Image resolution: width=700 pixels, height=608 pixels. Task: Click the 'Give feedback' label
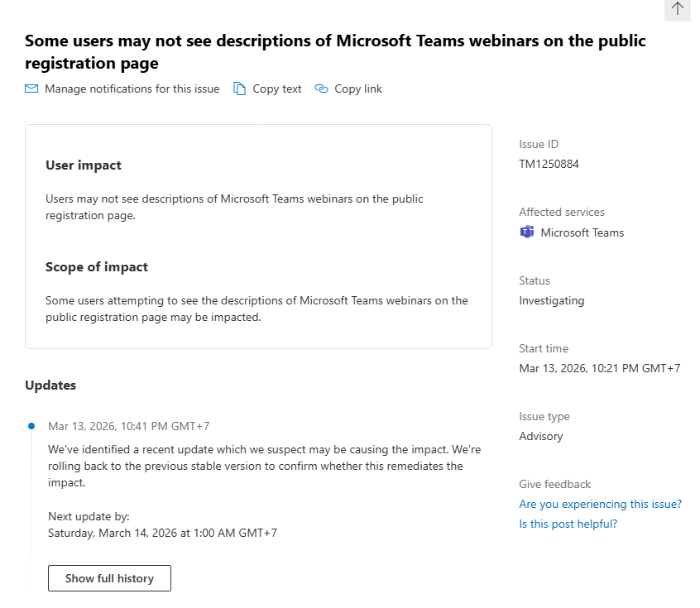click(x=554, y=484)
